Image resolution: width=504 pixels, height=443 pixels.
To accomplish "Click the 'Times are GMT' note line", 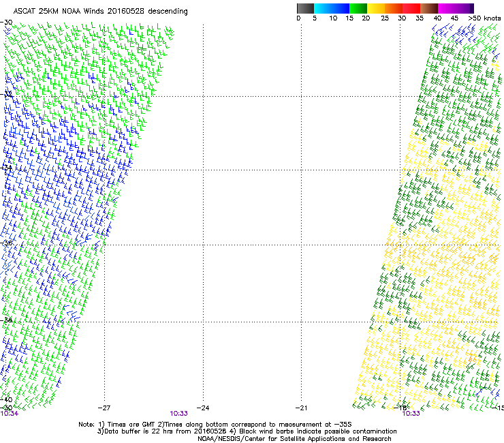I will click(215, 425).
